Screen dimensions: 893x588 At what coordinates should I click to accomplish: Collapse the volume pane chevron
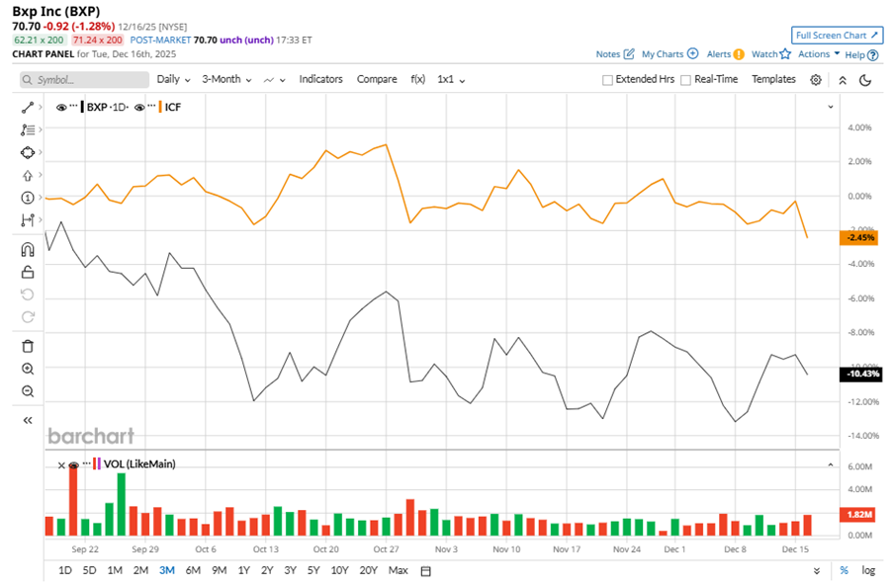[x=831, y=465]
